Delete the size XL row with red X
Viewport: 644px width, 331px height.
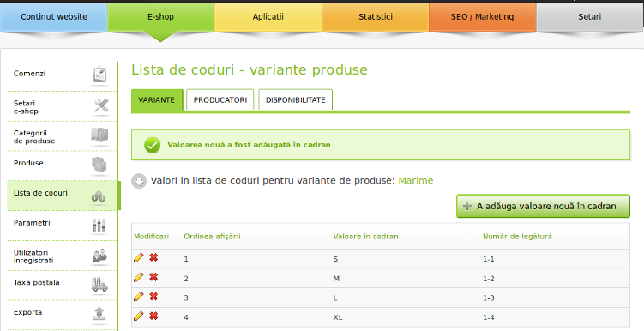click(153, 316)
